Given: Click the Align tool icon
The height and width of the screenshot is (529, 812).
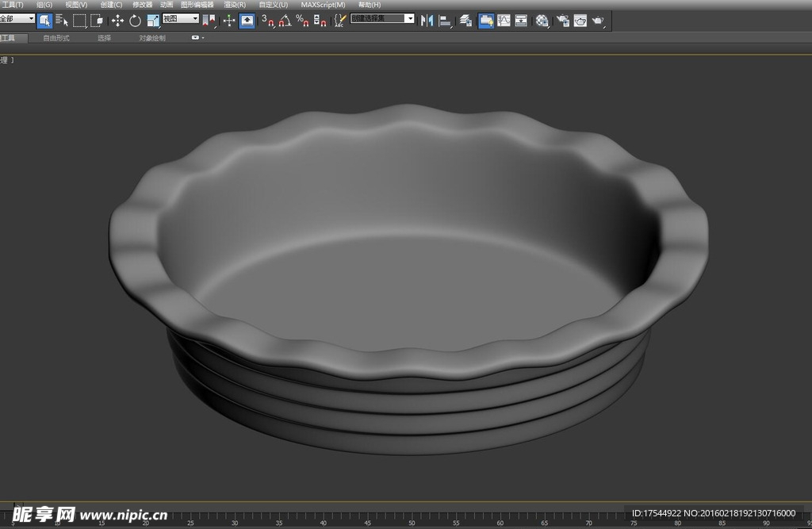Looking at the screenshot, I should 446,21.
